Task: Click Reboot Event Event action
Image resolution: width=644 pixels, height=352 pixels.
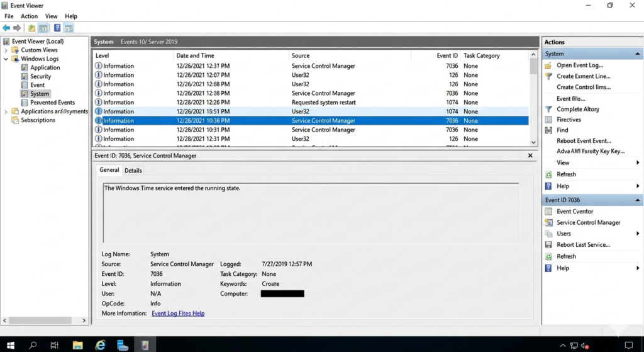Action: 584,141
